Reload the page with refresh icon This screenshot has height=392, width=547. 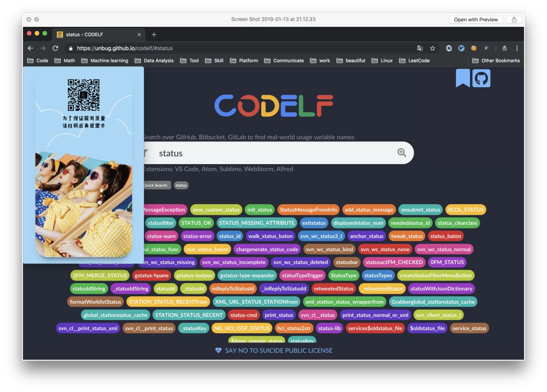tap(55, 48)
